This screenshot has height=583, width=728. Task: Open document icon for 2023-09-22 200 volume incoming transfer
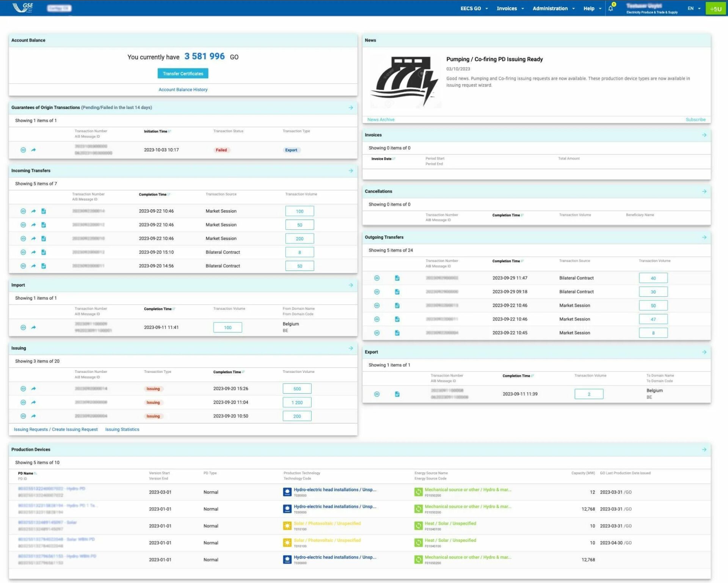44,239
